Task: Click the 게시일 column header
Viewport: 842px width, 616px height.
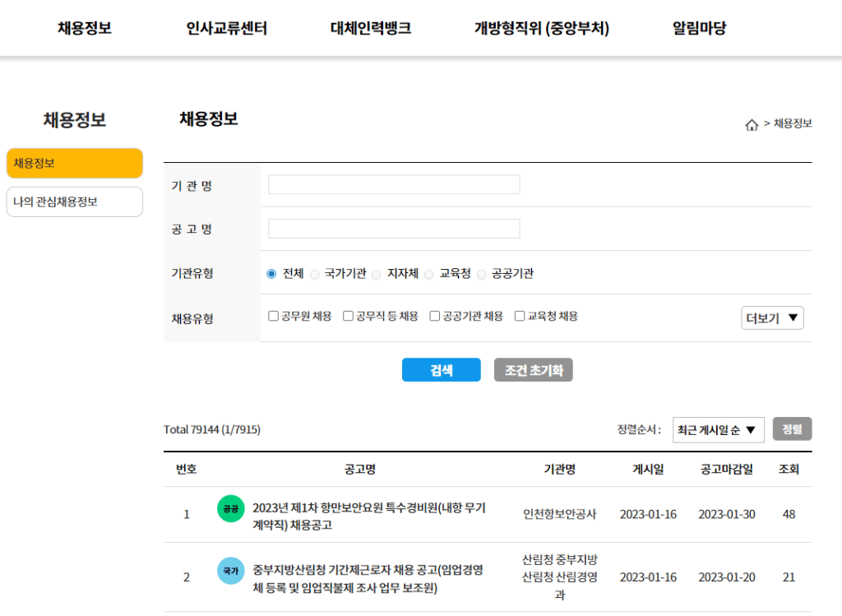Action: coord(648,470)
